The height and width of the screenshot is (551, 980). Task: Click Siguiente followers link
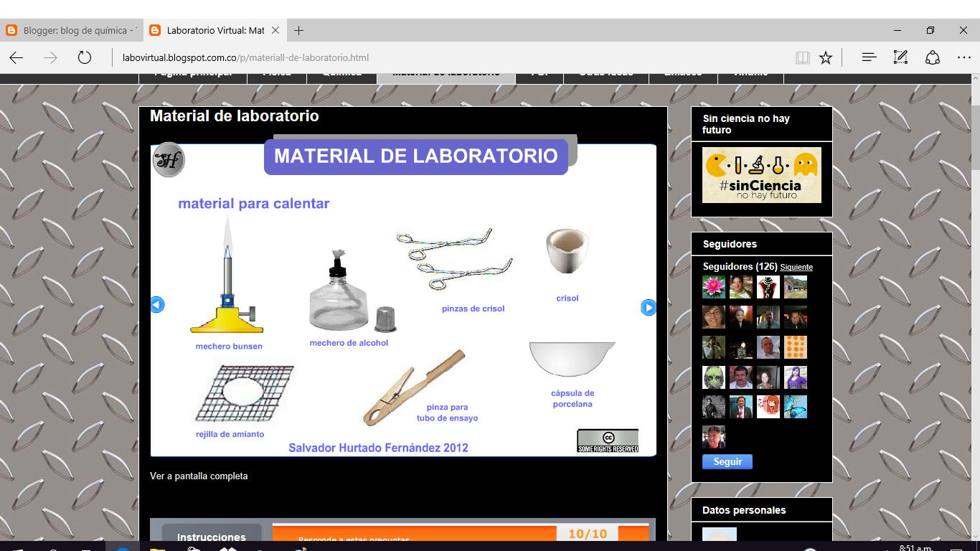(x=796, y=267)
